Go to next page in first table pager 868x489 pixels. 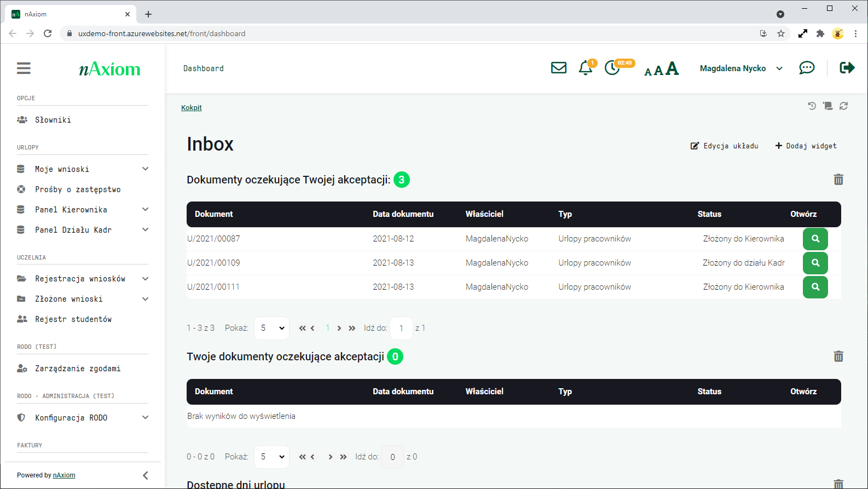click(339, 328)
